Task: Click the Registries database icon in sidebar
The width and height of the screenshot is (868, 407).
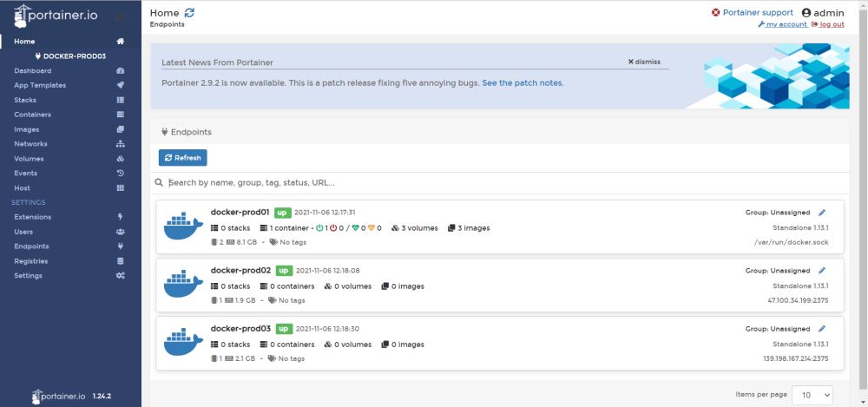Action: 120,261
